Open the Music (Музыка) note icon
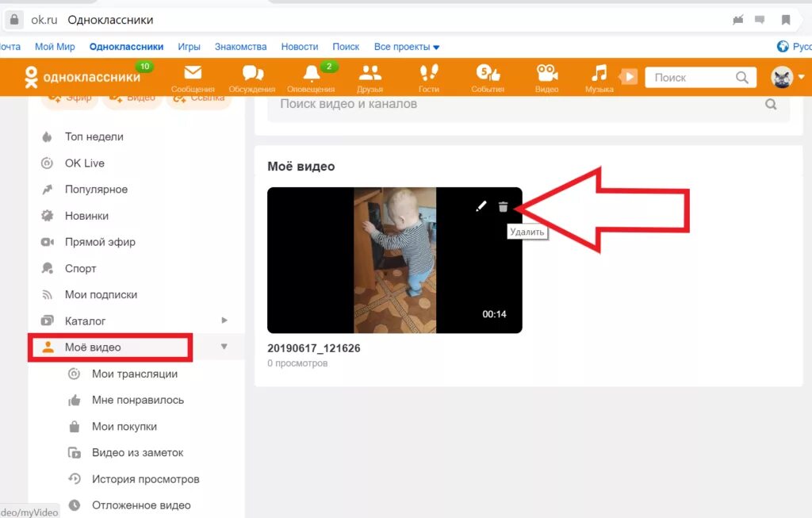Image resolution: width=812 pixels, height=518 pixels. [x=599, y=74]
